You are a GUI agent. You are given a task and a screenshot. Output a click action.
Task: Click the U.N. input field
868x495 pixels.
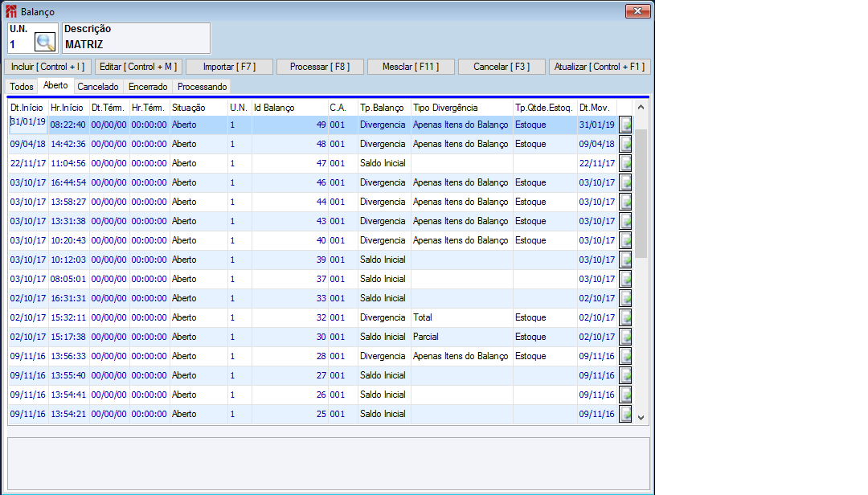19,44
